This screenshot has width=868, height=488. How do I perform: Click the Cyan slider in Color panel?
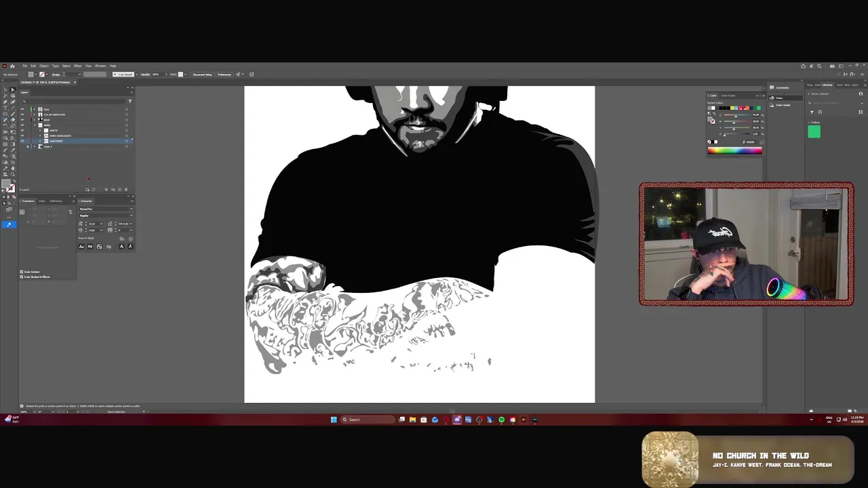[737, 115]
